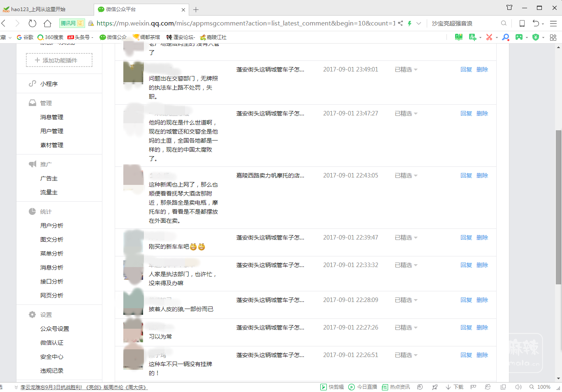Reload the page with the refresh icon
562x392 pixels.
32,23
